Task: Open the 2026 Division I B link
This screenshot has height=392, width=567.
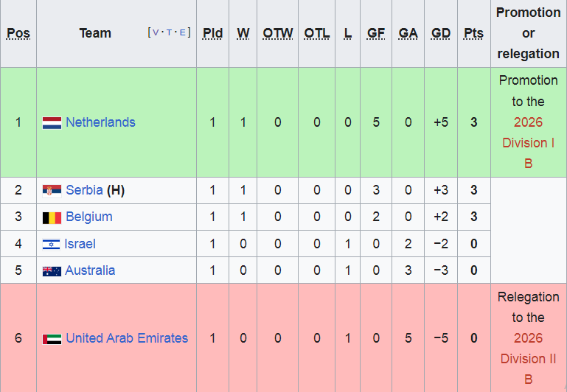Action: (x=529, y=143)
